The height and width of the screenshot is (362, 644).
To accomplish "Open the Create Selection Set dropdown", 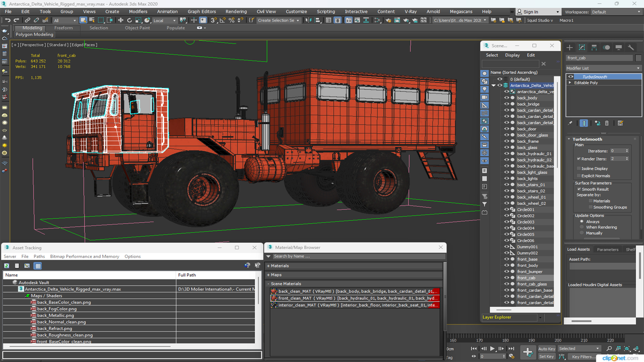I will 278,20.
